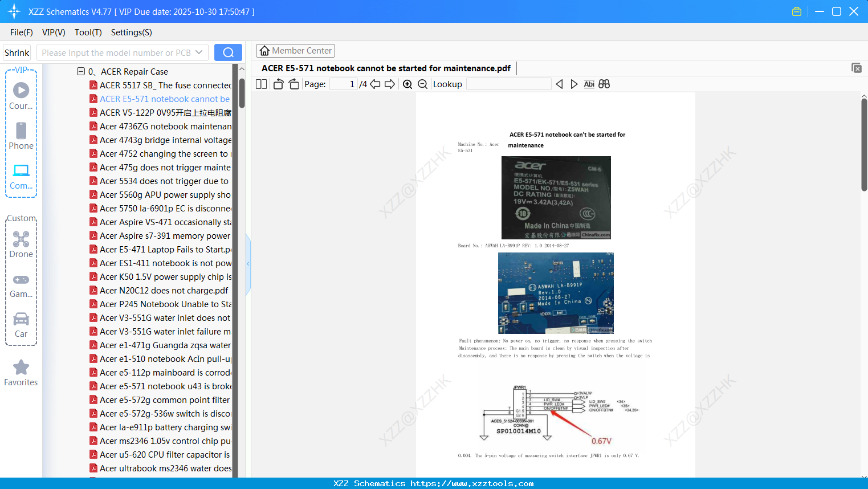868x489 pixels.
Task: Open Acer V3-551G water inlet failure PDF
Action: 161,332
